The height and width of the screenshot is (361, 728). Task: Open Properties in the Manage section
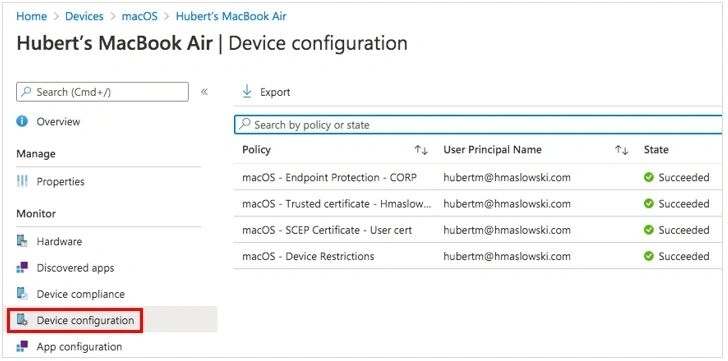click(60, 181)
